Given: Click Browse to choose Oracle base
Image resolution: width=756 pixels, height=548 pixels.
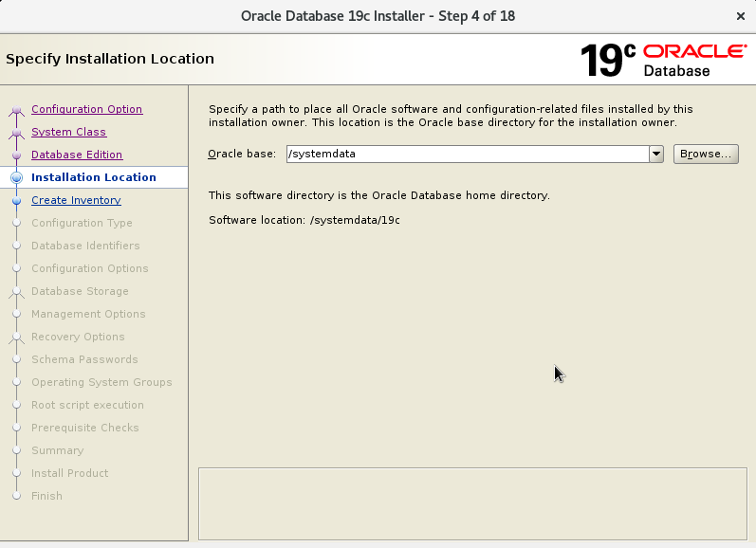Looking at the screenshot, I should [x=706, y=154].
